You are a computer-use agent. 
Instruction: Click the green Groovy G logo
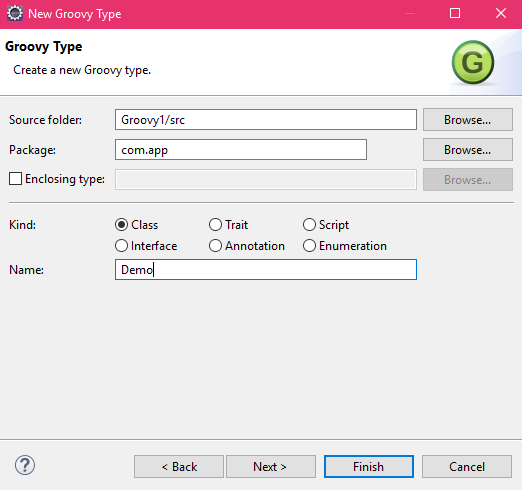[473, 62]
